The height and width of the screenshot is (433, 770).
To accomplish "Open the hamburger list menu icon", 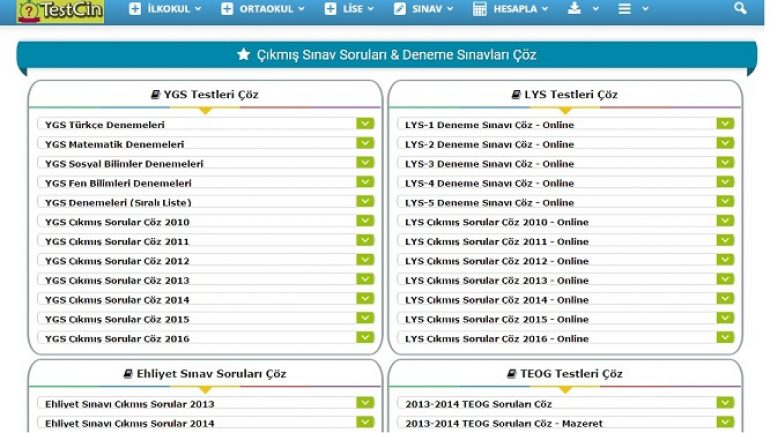I will pos(625,9).
